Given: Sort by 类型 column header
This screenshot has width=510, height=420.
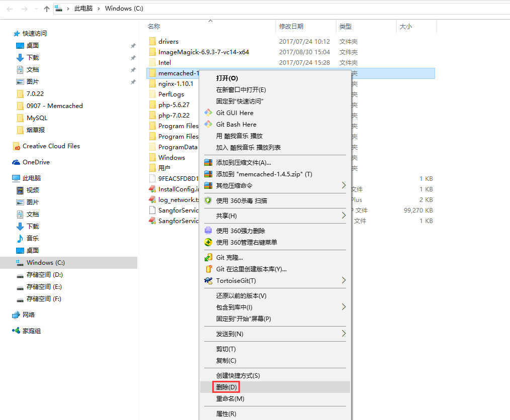Looking at the screenshot, I should pyautogui.click(x=346, y=26).
